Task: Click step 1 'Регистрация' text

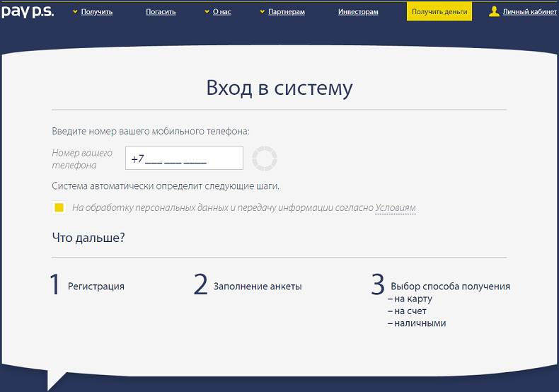Action: 96,286
